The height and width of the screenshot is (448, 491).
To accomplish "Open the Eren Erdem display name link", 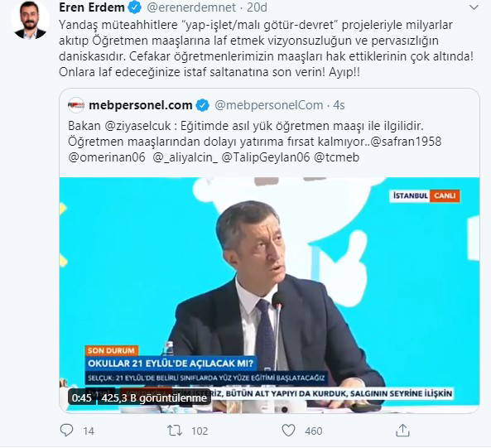I will click(x=92, y=7).
